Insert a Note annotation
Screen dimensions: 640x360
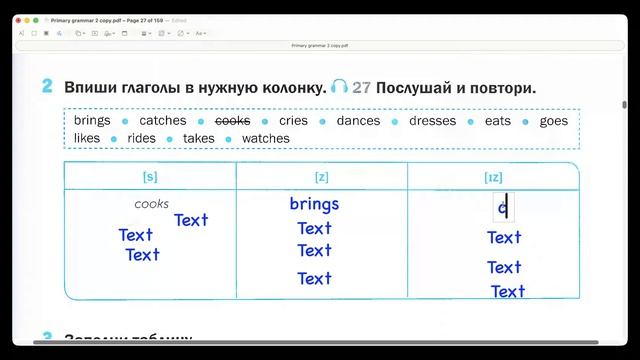click(x=124, y=33)
